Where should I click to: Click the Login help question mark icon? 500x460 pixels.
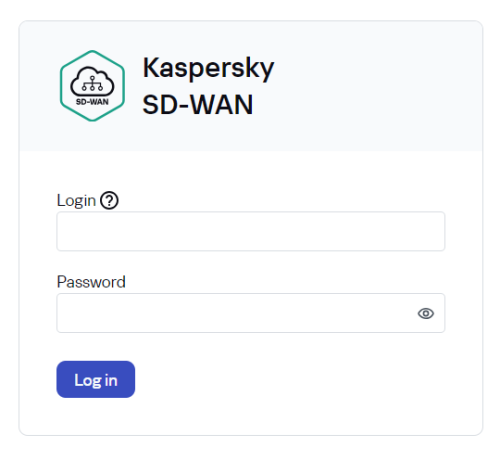tap(109, 200)
